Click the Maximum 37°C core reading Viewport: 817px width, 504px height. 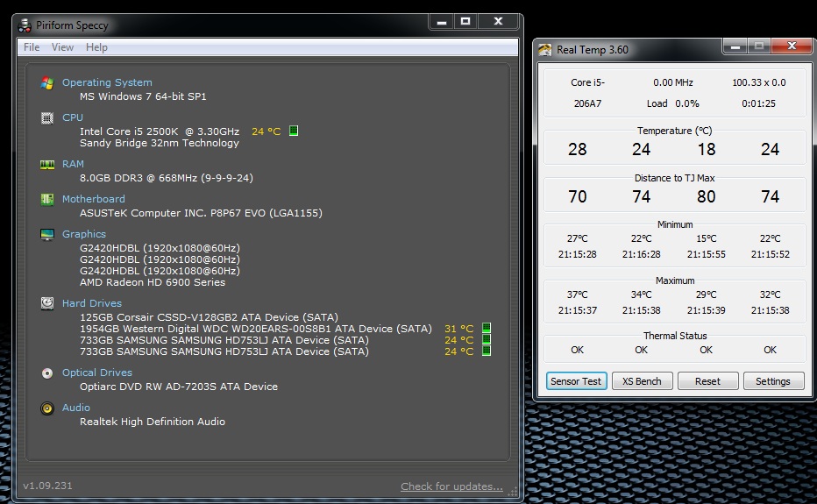(x=578, y=295)
